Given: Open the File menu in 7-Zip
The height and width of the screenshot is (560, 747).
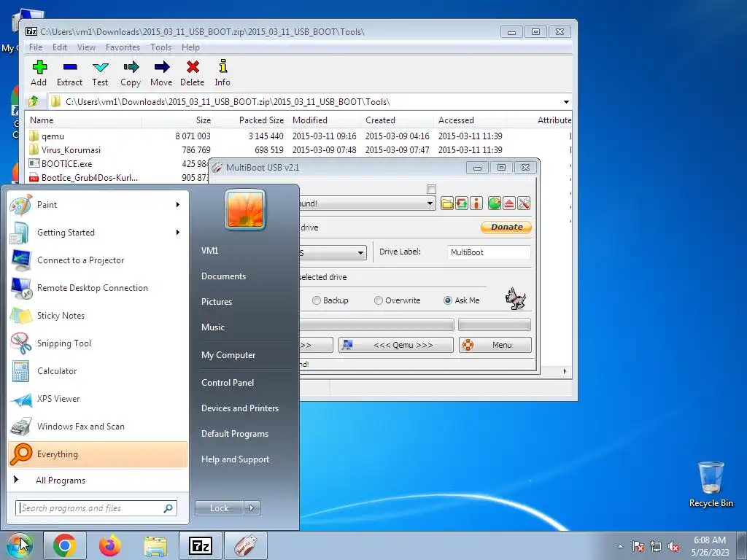Looking at the screenshot, I should [x=36, y=47].
